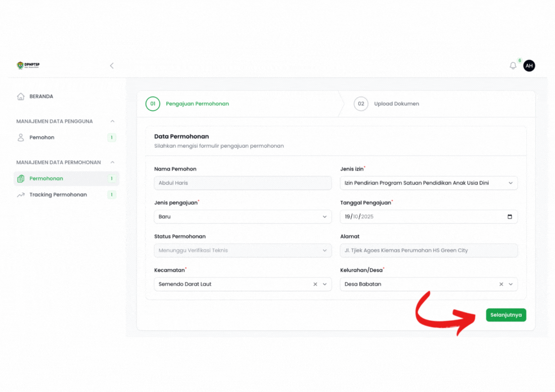Go to Tracking Permohonan menu item
The height and width of the screenshot is (392, 555).
(58, 195)
